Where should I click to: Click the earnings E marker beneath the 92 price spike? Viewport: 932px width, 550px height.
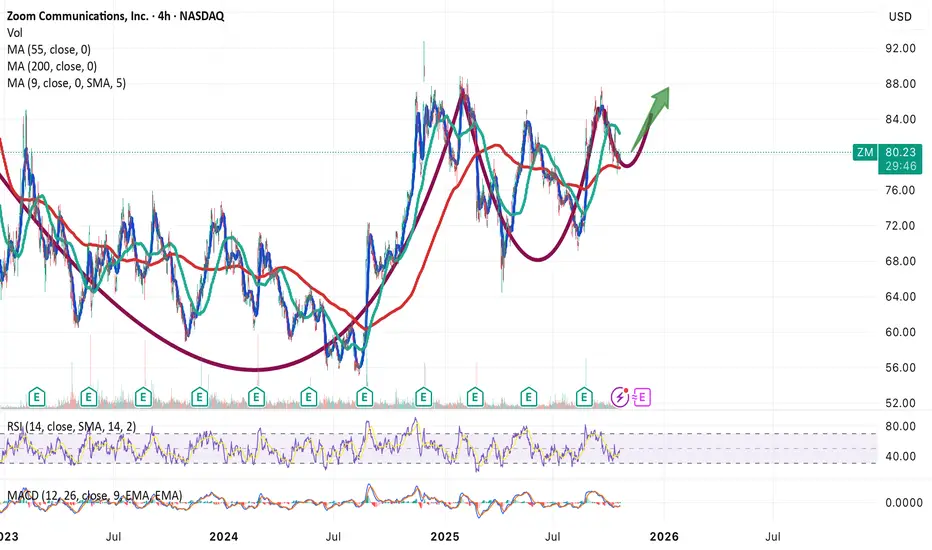(423, 397)
